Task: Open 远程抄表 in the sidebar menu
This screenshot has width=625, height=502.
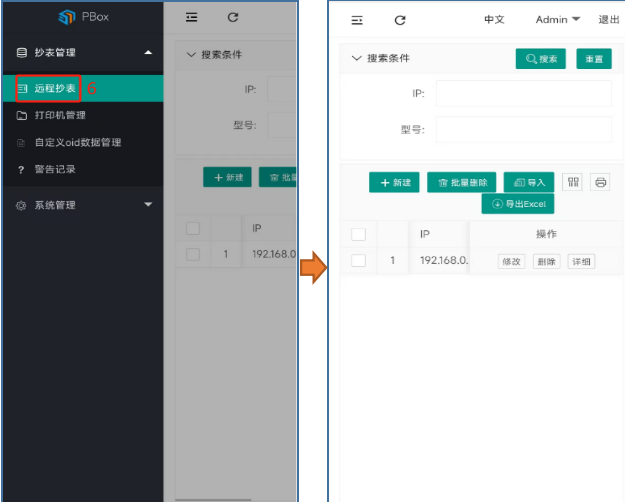Action: (x=55, y=89)
